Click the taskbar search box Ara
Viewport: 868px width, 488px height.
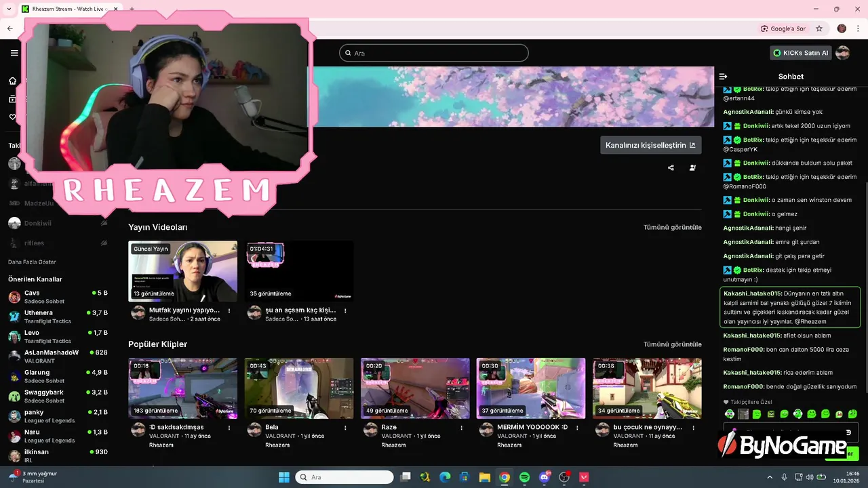pos(344,477)
